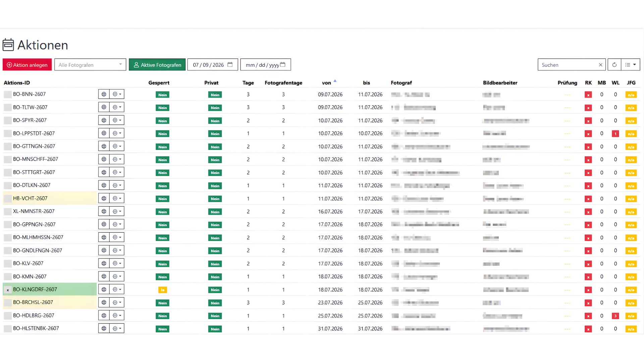Screen dimensions: 644x362
Task: Expand gear actions menu for BO-GTTNGN-2607
Action: [x=117, y=146]
